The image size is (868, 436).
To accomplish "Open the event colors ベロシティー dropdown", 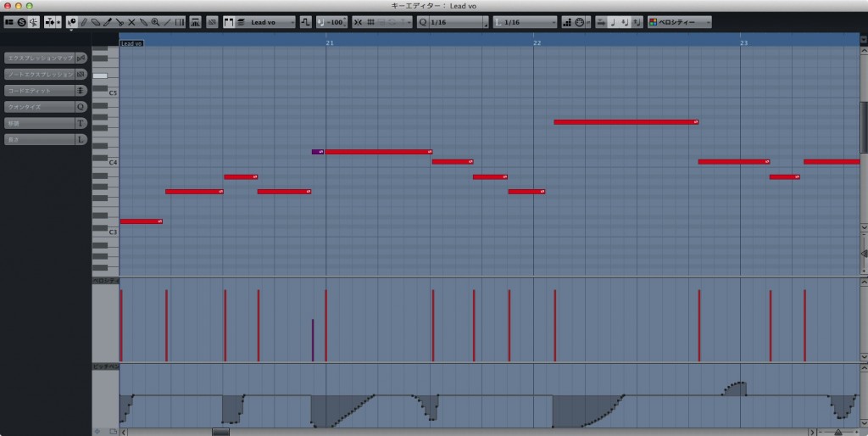I will [680, 22].
